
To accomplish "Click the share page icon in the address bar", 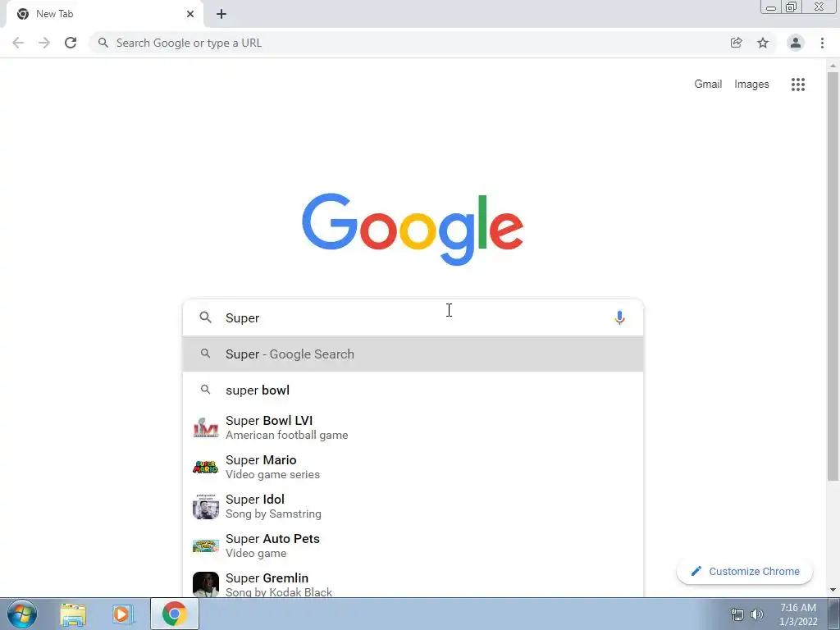I will tap(736, 43).
